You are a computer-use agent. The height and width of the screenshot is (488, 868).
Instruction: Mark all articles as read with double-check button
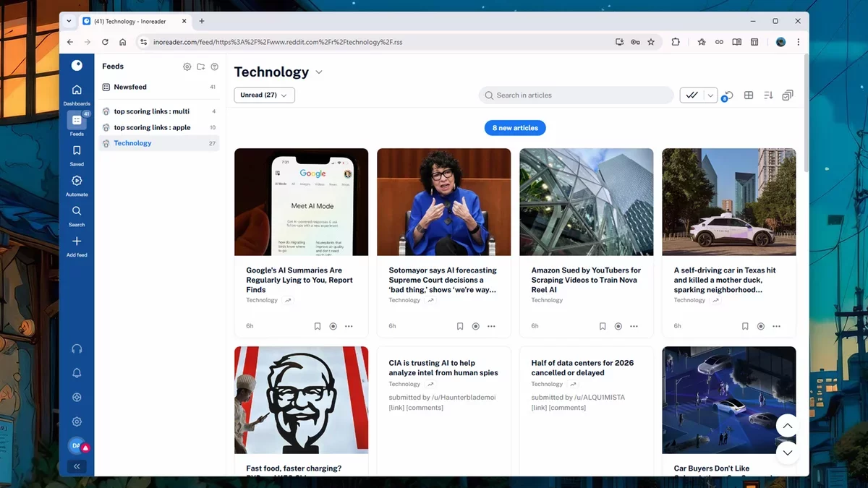tap(693, 95)
